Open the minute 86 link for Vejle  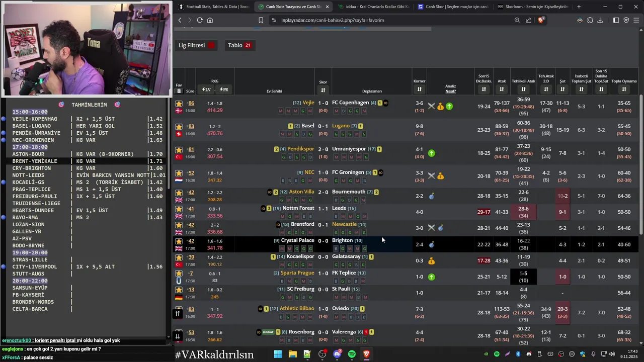[x=191, y=103]
